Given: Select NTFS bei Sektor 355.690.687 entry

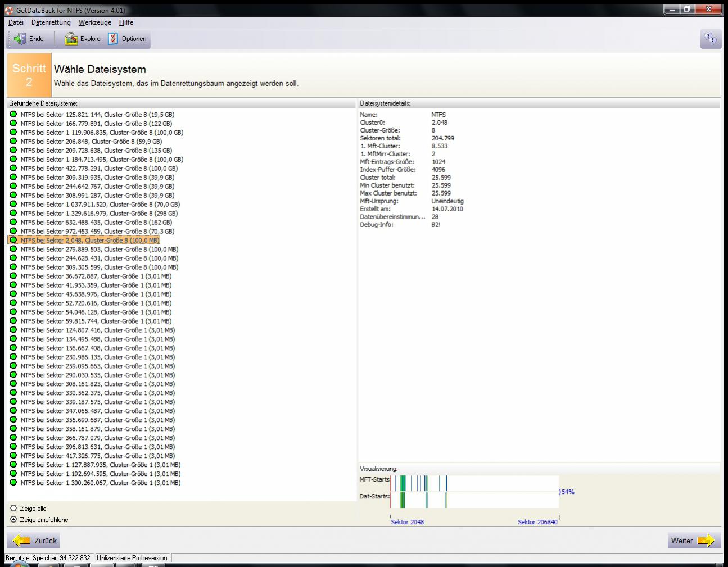Looking at the screenshot, I should (x=98, y=420).
